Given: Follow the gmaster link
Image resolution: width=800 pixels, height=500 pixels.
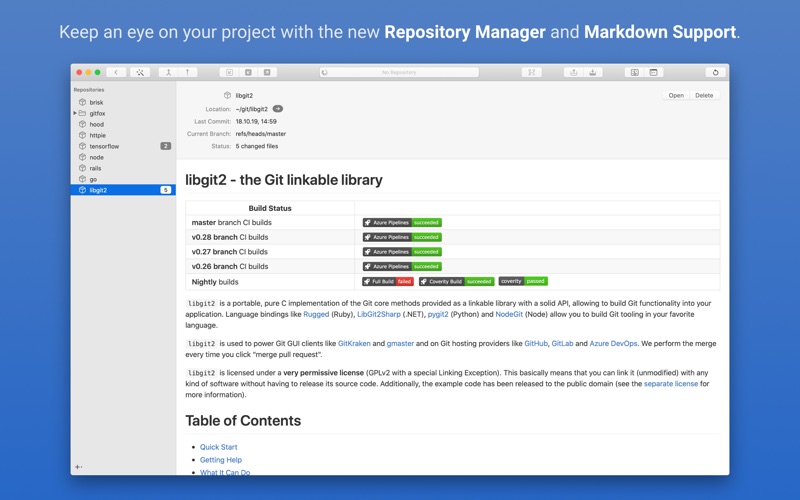Looking at the screenshot, I should (400, 343).
